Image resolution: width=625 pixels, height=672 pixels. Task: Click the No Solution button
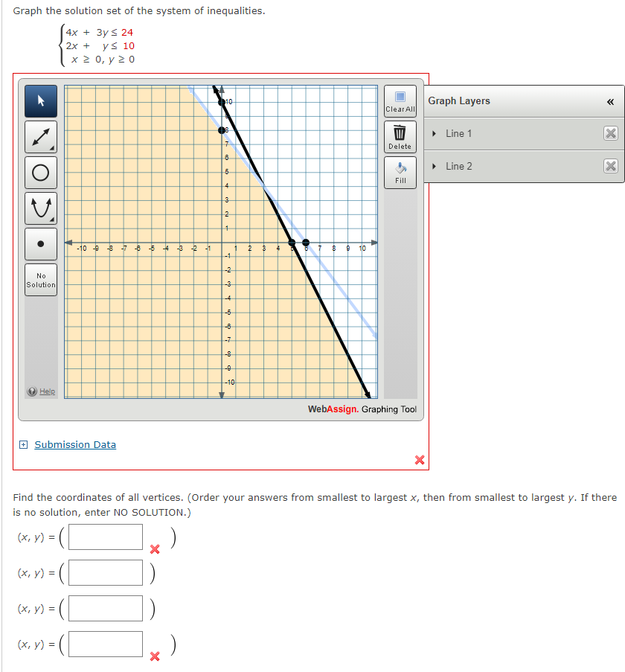(x=40, y=279)
